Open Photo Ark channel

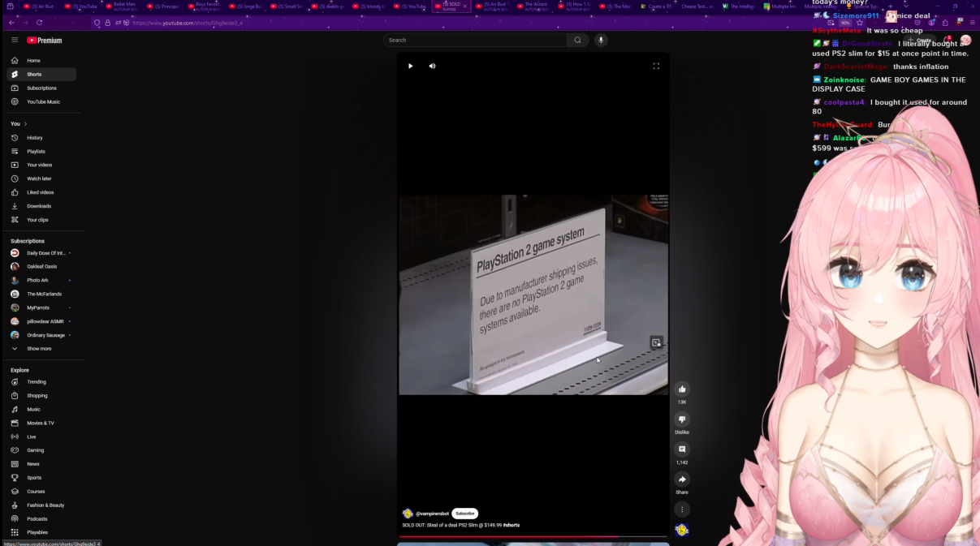(x=41, y=281)
